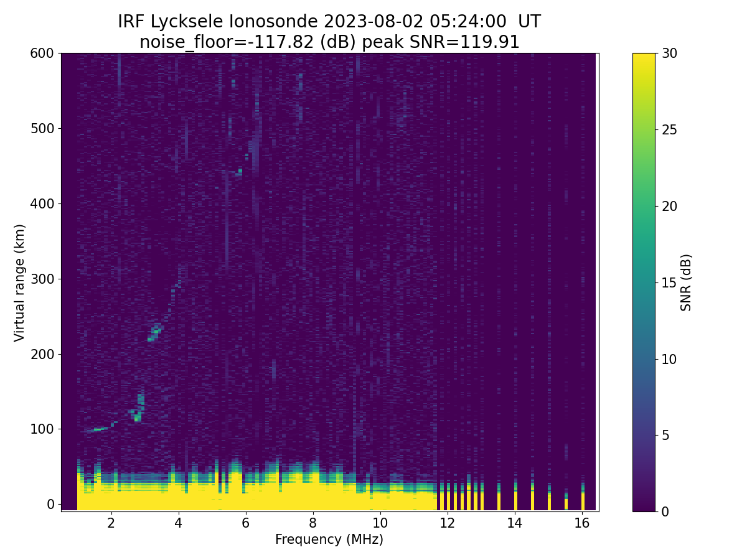This screenshot has width=747, height=560.
Task: Click the green echo trace near 220 km
Action: (154, 332)
